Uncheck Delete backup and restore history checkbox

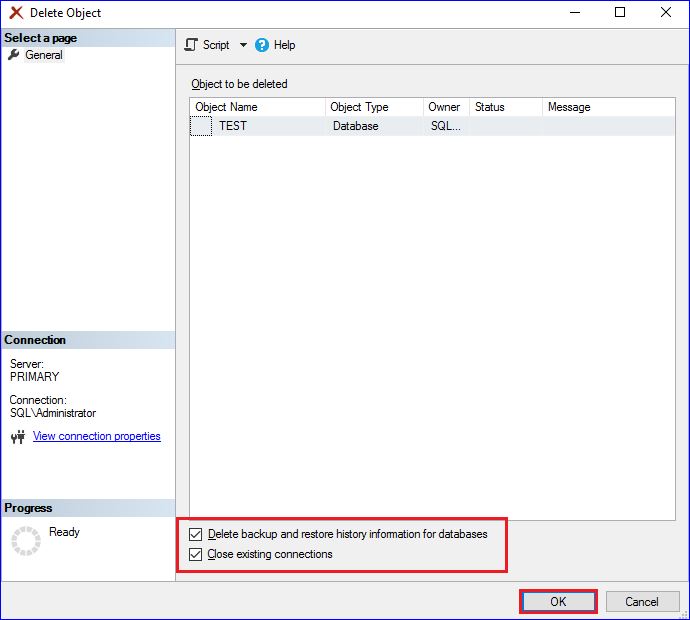click(196, 535)
